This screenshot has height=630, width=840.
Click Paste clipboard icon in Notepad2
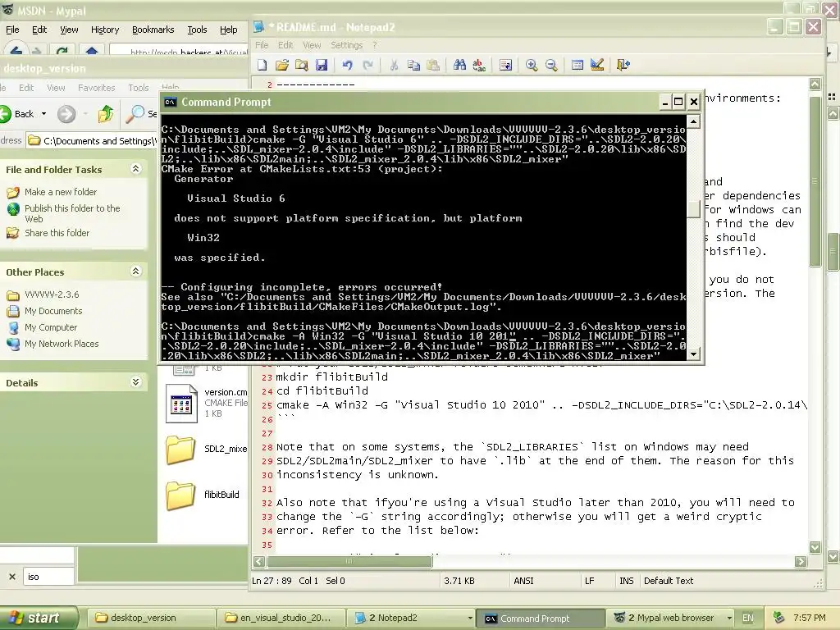(433, 65)
